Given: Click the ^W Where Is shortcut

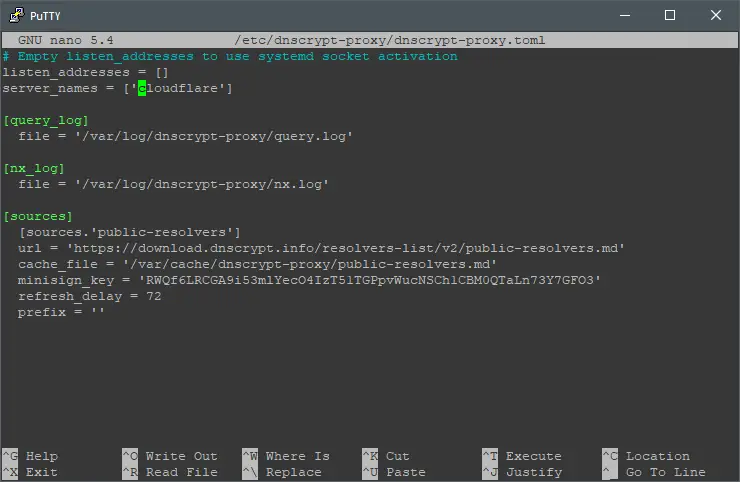Looking at the screenshot, I should [286, 456].
